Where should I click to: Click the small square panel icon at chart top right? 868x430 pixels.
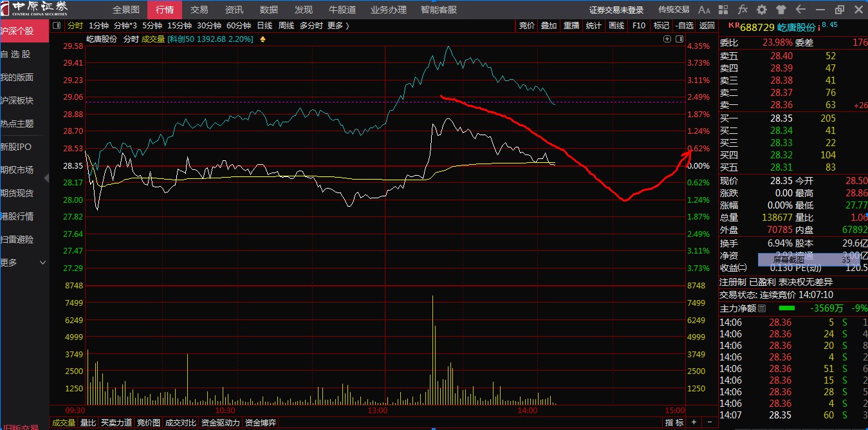click(x=679, y=39)
